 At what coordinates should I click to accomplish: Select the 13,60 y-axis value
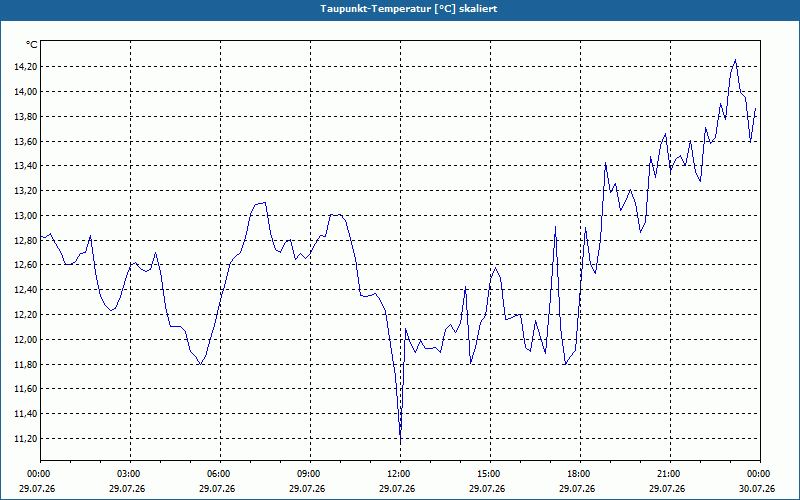coord(26,141)
